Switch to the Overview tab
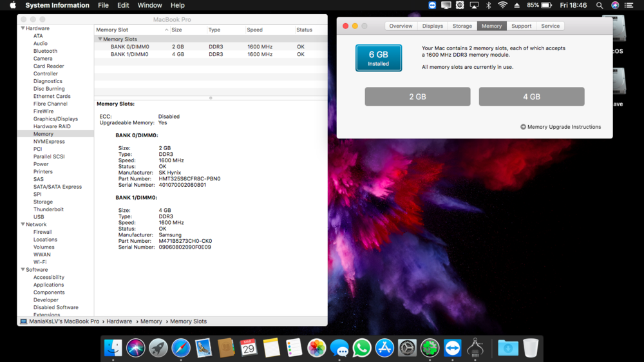This screenshot has height=362, width=644. coord(401,26)
